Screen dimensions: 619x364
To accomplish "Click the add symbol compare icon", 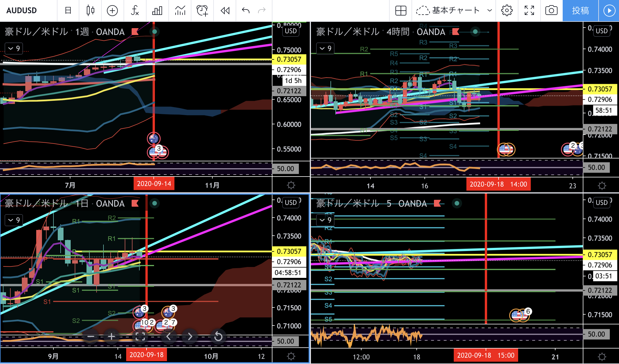I will (112, 11).
